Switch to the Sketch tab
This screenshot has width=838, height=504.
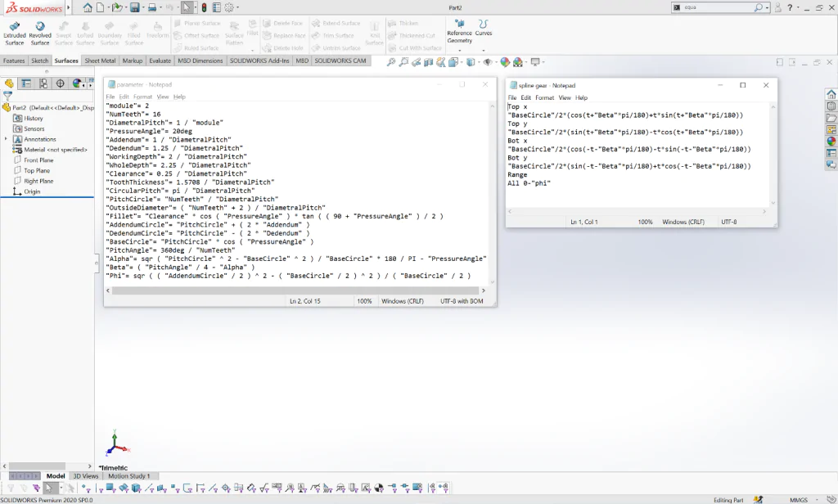point(39,61)
